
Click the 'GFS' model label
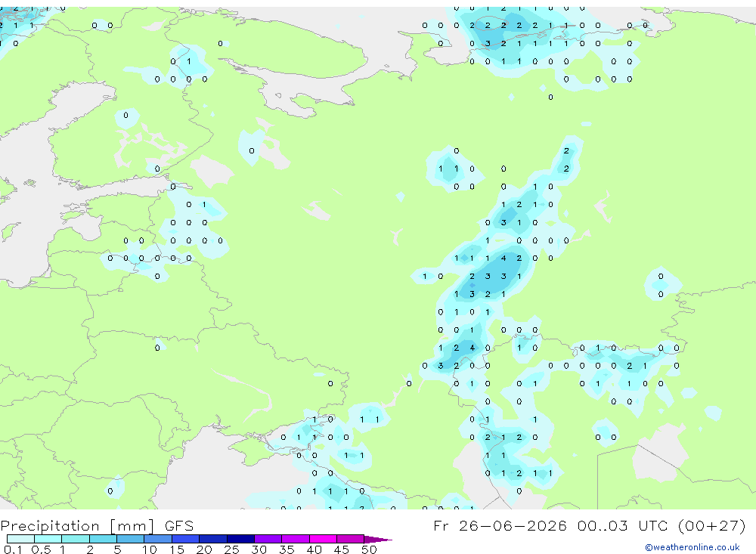tap(179, 526)
